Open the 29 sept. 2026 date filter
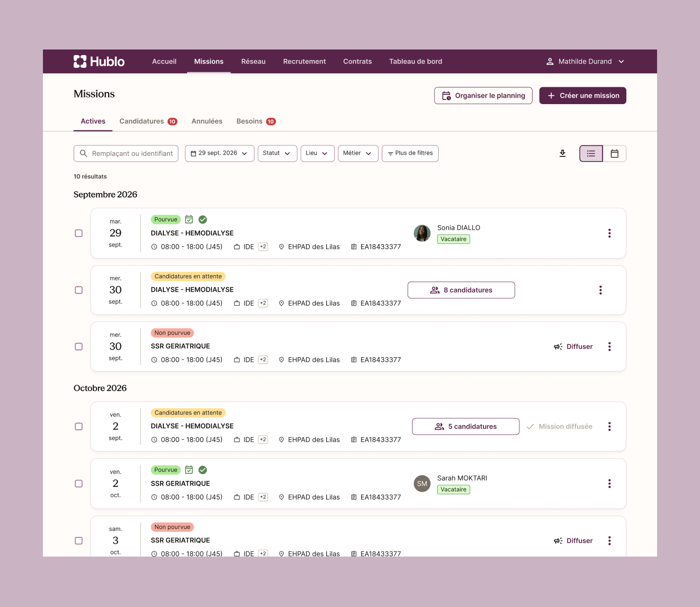The image size is (700, 607). tap(219, 154)
